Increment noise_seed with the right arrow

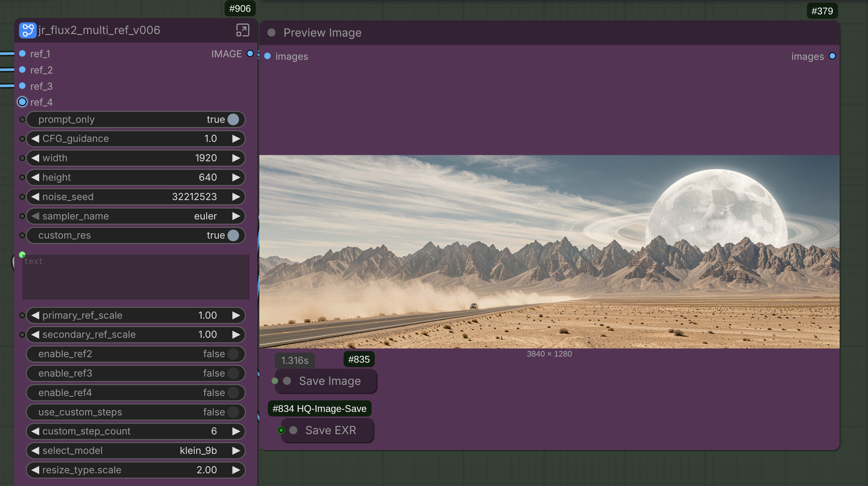click(x=236, y=197)
